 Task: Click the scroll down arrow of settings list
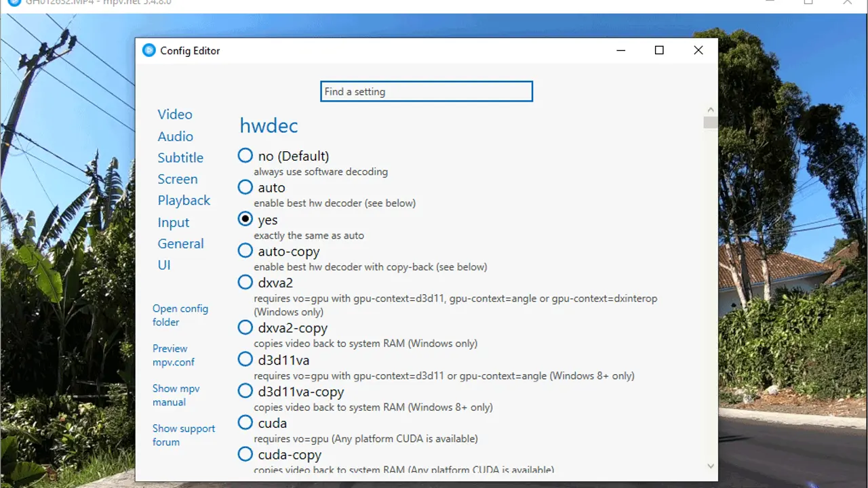point(711,466)
